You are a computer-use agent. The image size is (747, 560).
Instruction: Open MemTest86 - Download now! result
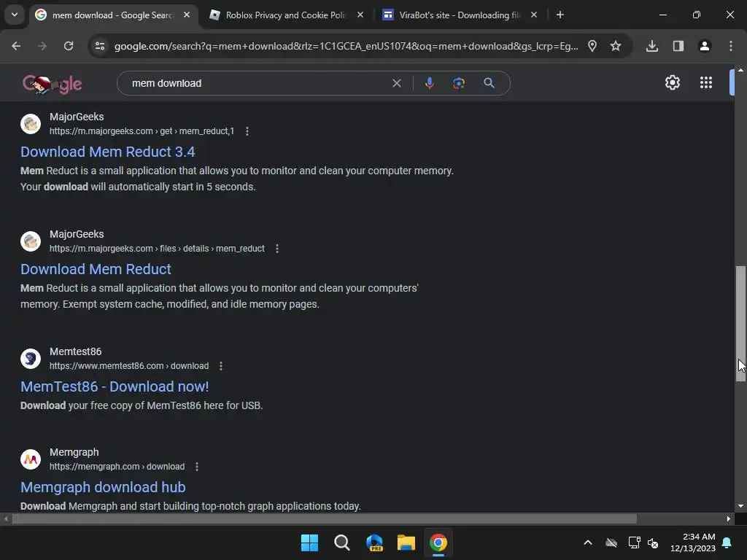pos(115,386)
